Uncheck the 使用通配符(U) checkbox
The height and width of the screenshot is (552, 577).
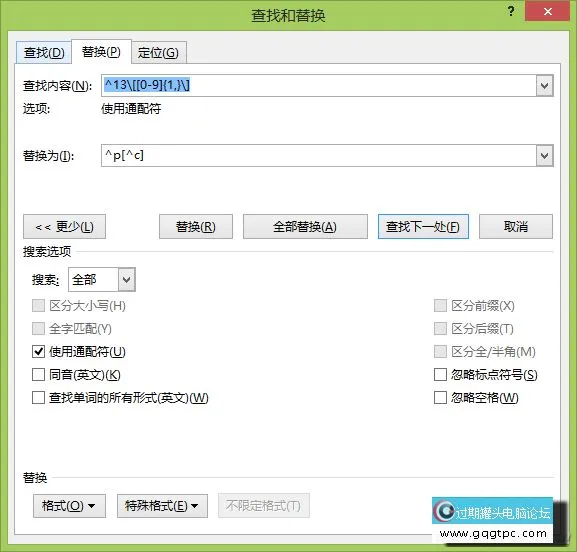point(38,351)
